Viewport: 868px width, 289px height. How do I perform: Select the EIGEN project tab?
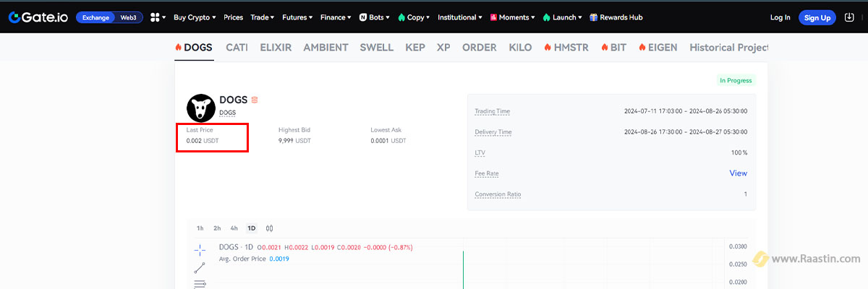click(x=658, y=48)
